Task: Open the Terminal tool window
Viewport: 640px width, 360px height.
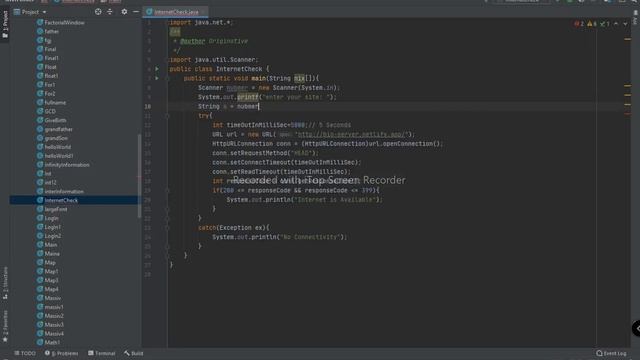Action: click(x=102, y=353)
